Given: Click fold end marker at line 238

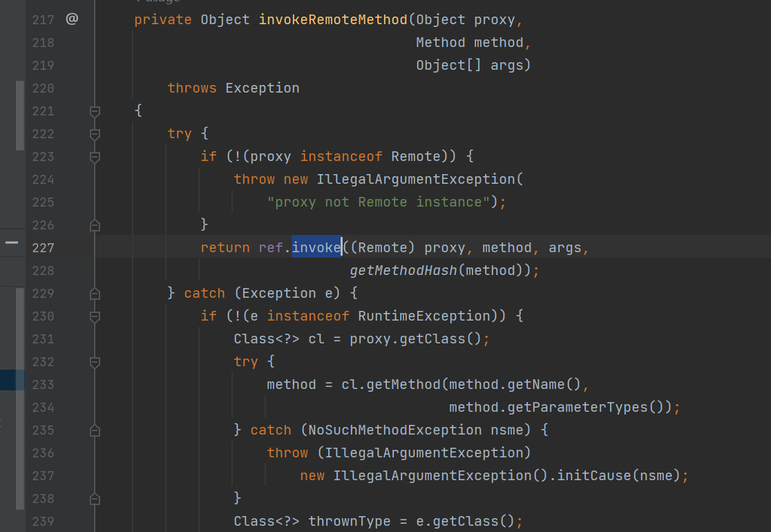Looking at the screenshot, I should click(x=95, y=499).
